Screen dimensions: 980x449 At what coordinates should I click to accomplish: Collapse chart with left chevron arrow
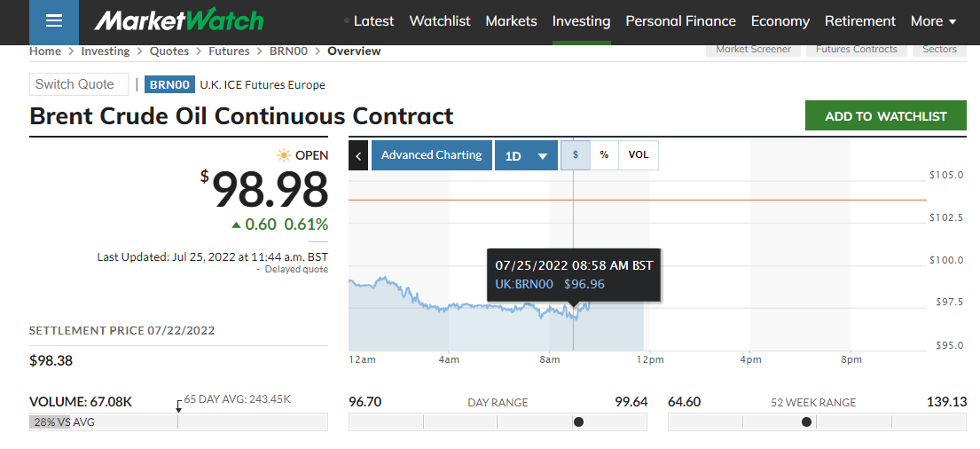(x=358, y=155)
